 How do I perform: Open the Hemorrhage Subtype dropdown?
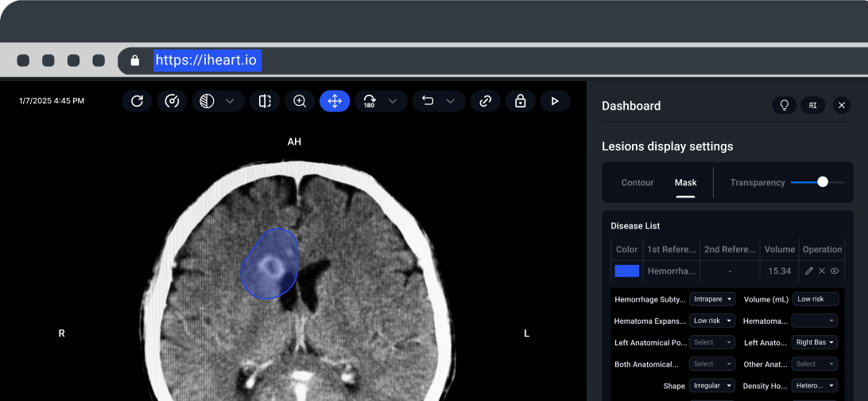point(712,299)
